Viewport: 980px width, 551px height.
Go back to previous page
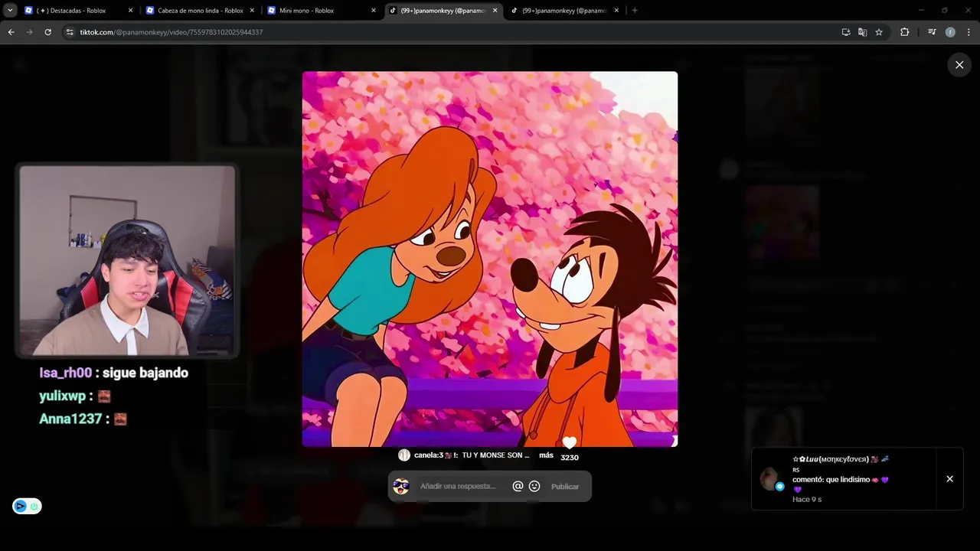tap(11, 32)
